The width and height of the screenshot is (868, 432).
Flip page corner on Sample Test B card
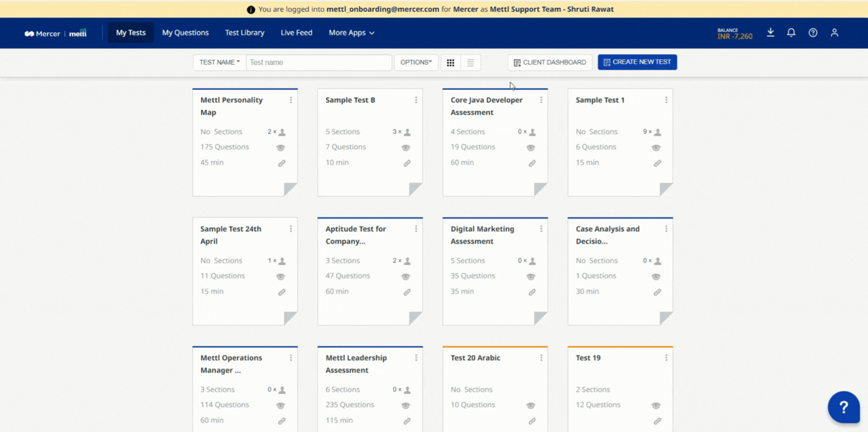[x=415, y=189]
